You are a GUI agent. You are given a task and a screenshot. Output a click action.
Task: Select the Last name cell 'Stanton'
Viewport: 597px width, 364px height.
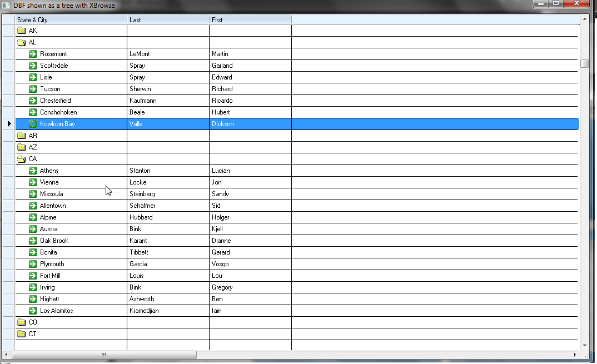tap(168, 171)
